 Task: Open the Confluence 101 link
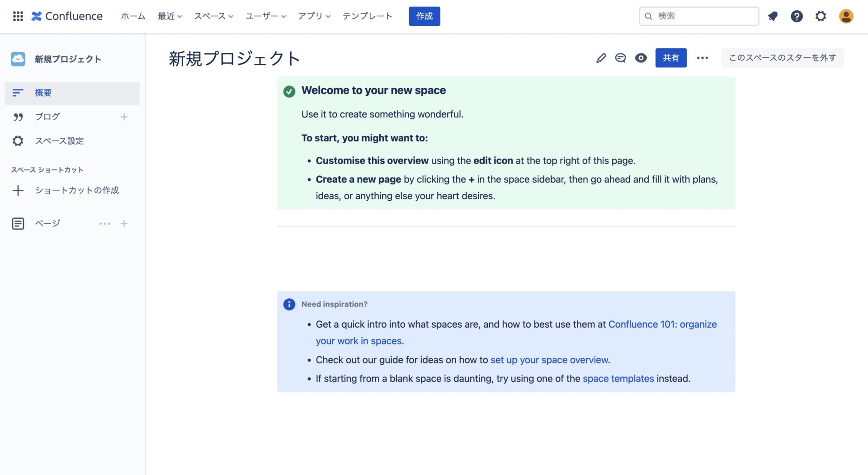point(662,324)
